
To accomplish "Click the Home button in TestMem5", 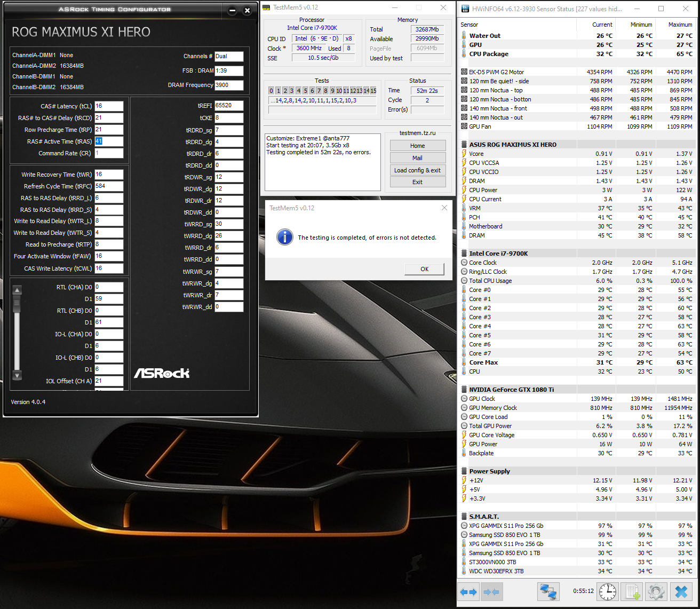I will 417,146.
